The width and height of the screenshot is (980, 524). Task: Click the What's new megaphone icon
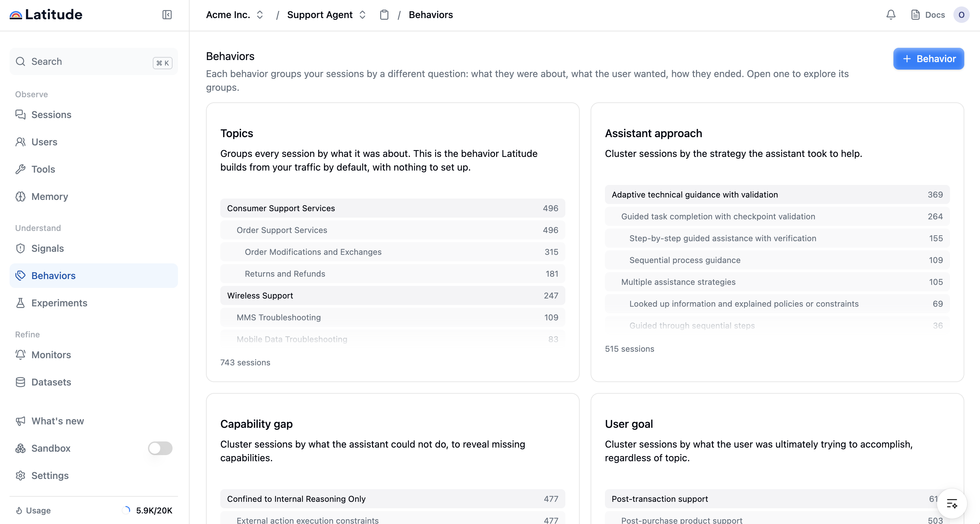tap(20, 421)
